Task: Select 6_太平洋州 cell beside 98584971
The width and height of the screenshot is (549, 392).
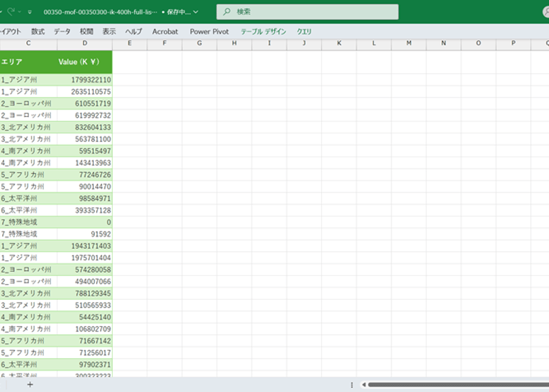Action: tap(29, 198)
